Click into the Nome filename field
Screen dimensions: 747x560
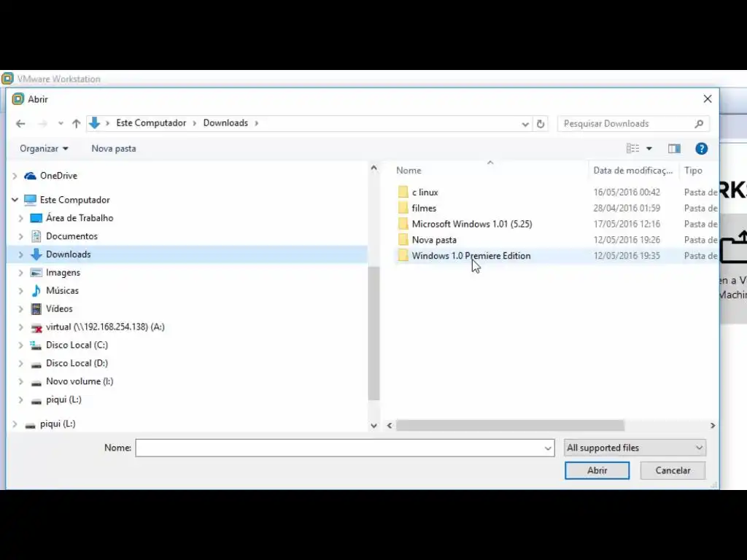338,448
